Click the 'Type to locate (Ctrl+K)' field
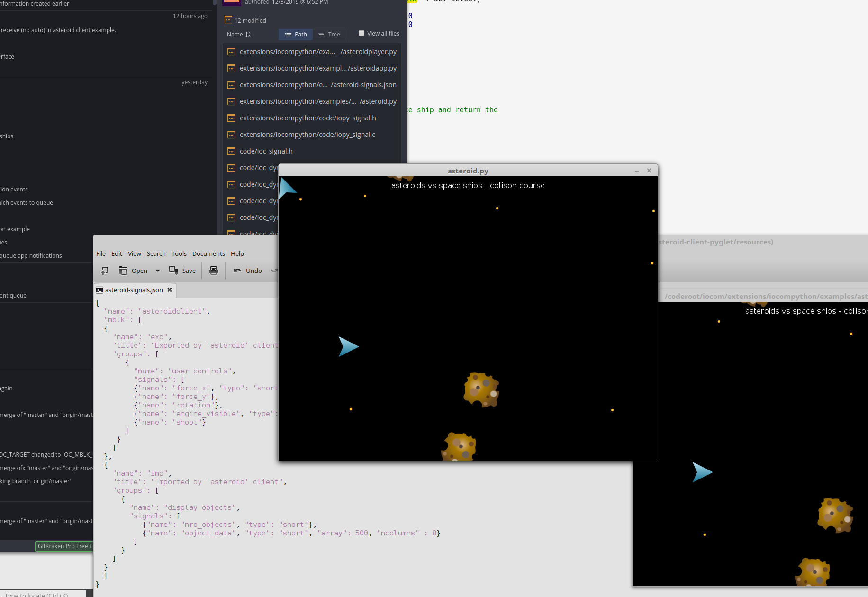868x597 pixels. pos(43,594)
